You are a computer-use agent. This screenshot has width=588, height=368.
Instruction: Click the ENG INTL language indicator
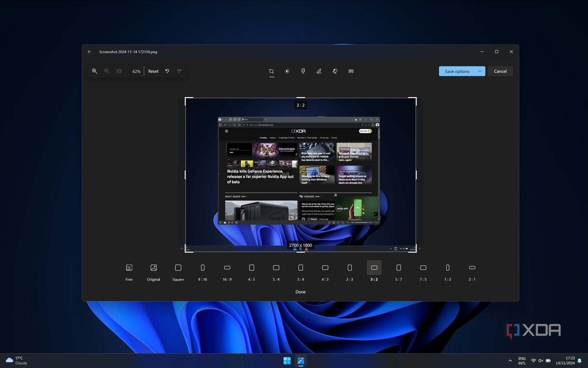(522, 361)
